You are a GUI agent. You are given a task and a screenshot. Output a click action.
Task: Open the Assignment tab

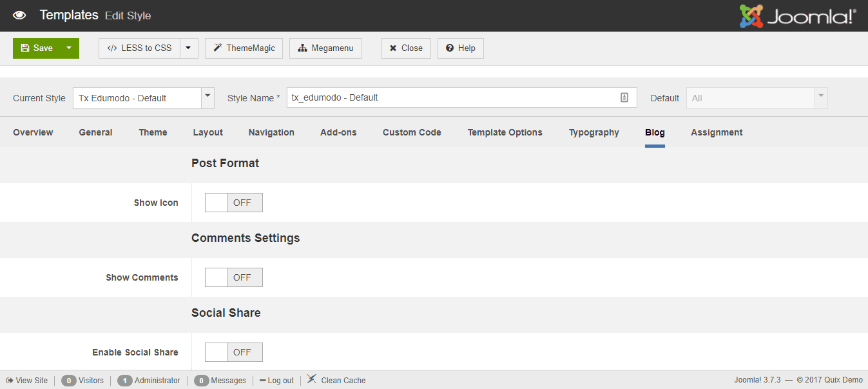pyautogui.click(x=716, y=132)
